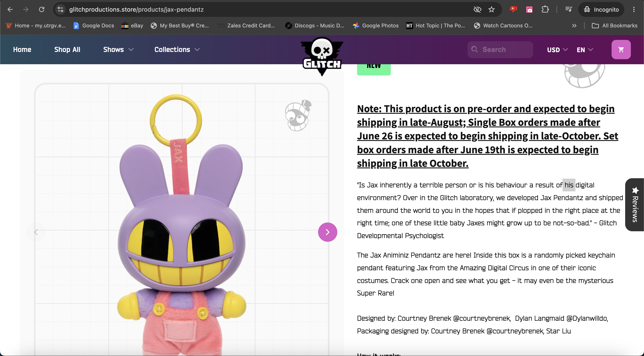Open the Reviews side tab

point(635,205)
